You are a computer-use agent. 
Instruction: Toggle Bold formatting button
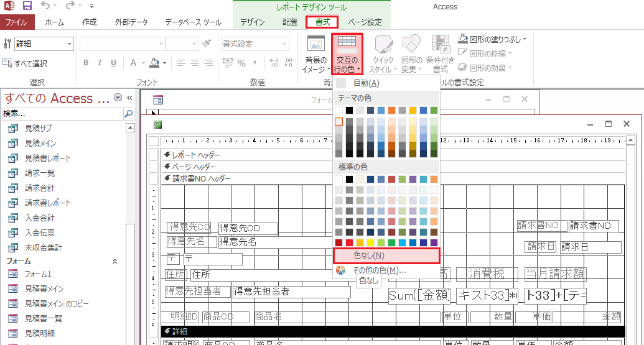[x=86, y=63]
